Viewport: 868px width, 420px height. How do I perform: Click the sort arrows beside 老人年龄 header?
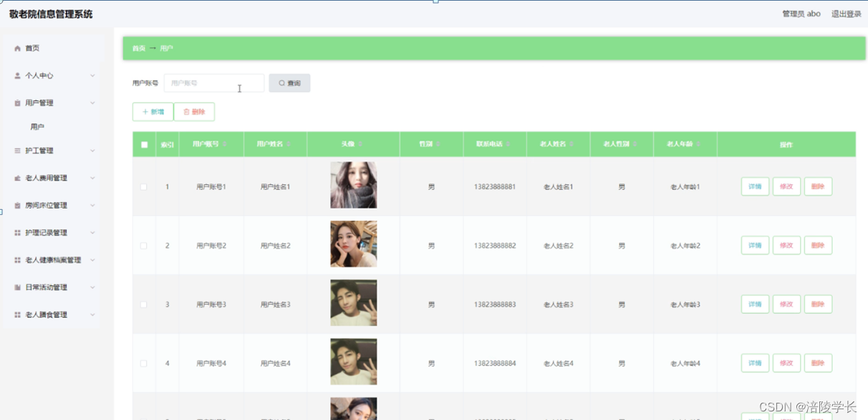(700, 144)
